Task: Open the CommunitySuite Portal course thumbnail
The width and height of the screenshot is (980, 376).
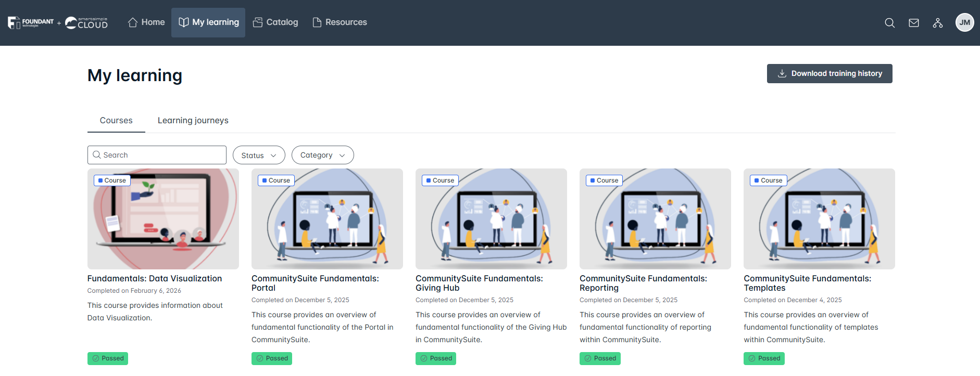Action: [327, 219]
